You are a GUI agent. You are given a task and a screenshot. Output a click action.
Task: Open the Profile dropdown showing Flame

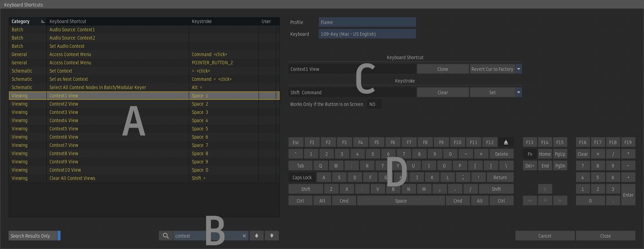(x=367, y=22)
